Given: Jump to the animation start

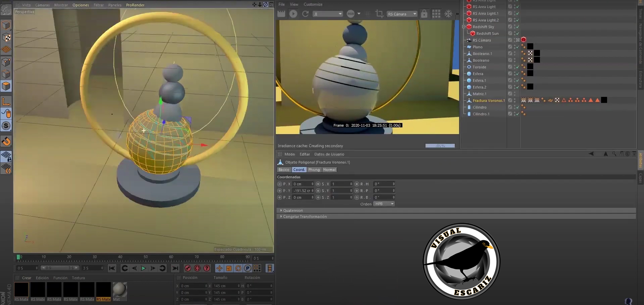Looking at the screenshot, I should click(112, 268).
